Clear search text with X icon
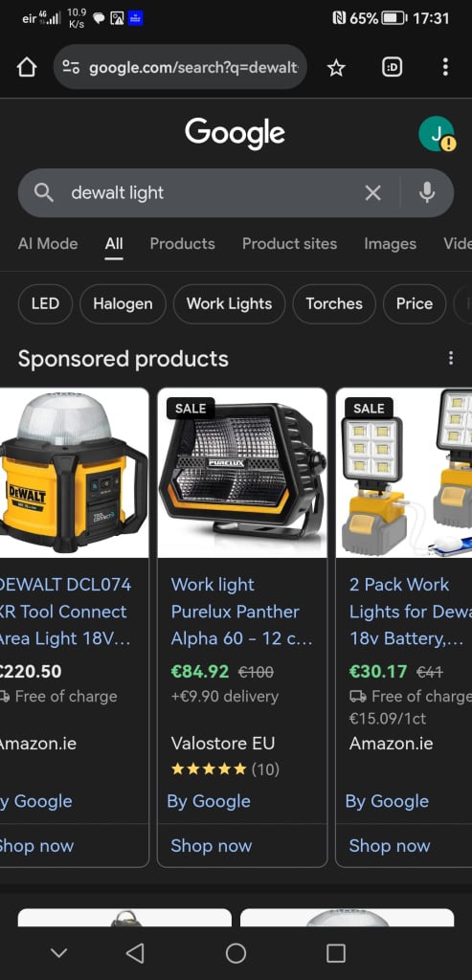 click(372, 193)
